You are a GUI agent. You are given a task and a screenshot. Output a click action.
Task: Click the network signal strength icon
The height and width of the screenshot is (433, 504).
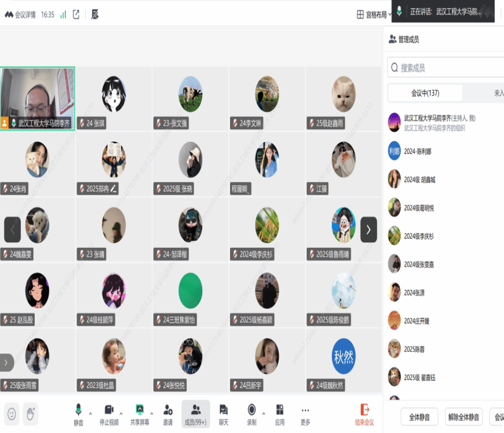point(63,15)
